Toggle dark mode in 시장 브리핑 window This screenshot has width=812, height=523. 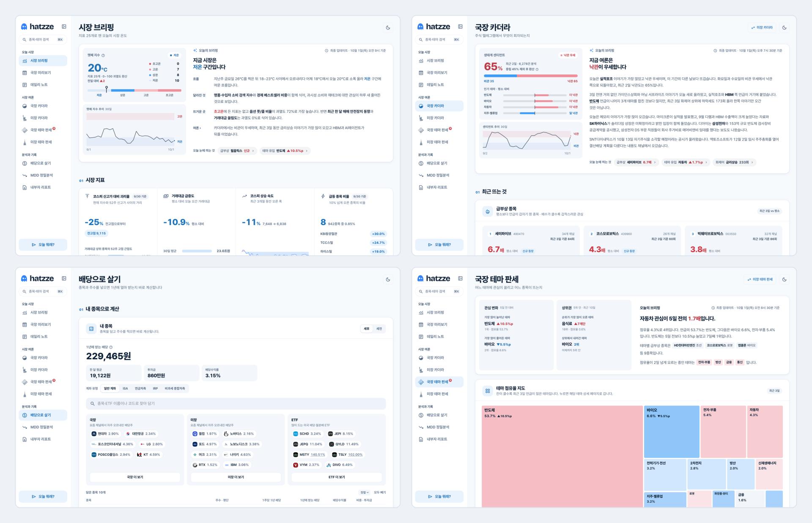coord(388,28)
